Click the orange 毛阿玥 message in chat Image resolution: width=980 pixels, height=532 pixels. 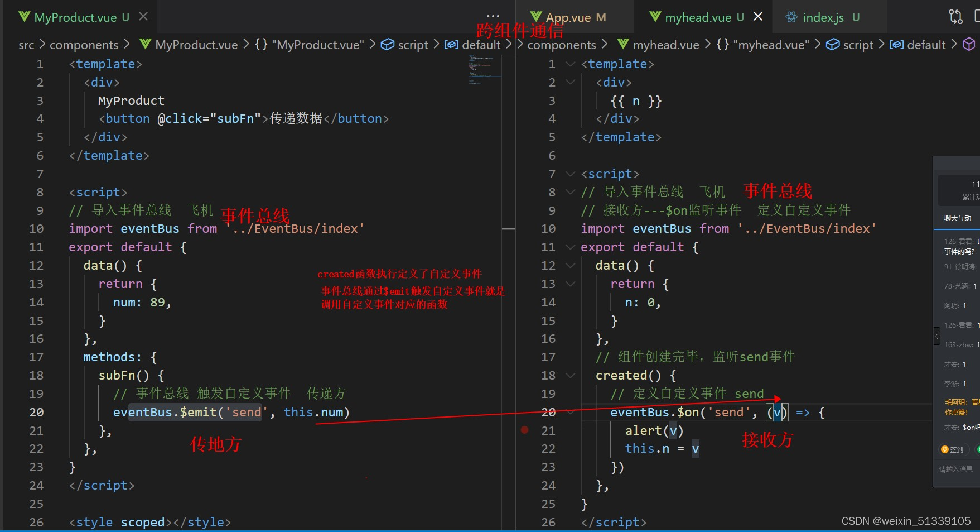coord(961,407)
